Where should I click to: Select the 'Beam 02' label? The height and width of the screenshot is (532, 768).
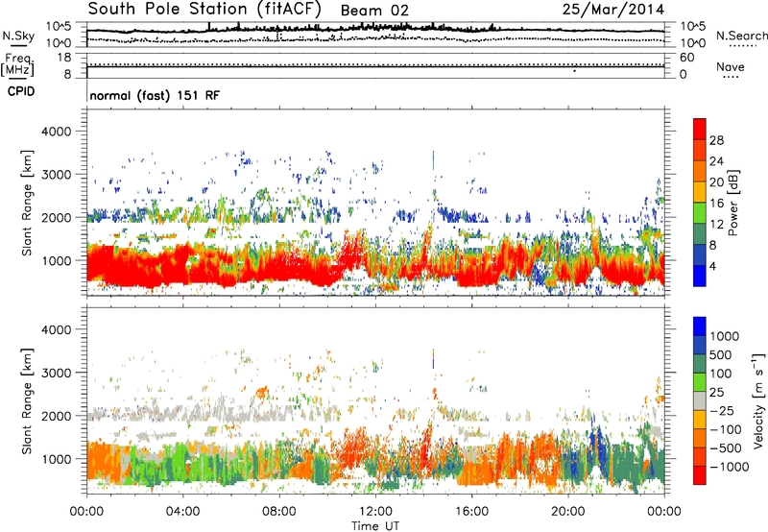pos(374,11)
